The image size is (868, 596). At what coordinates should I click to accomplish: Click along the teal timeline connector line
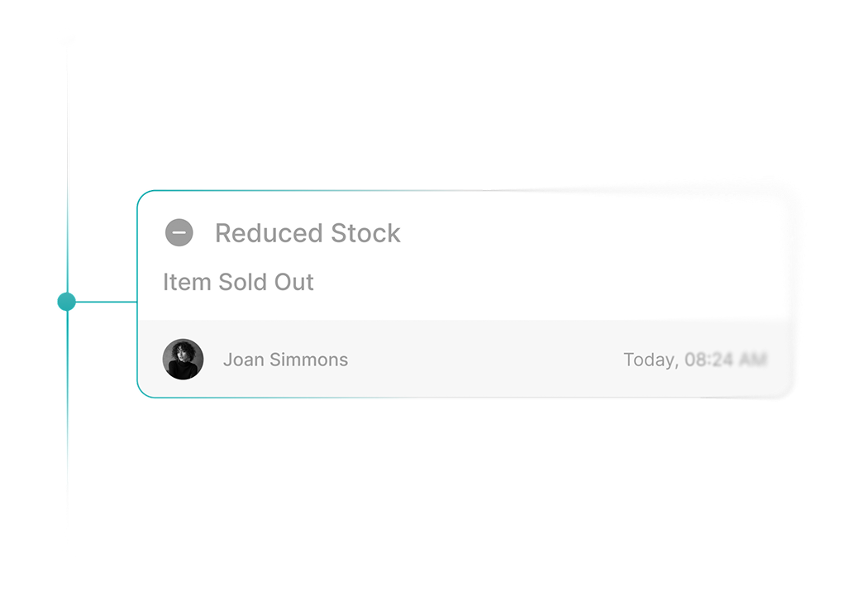pyautogui.click(x=107, y=301)
